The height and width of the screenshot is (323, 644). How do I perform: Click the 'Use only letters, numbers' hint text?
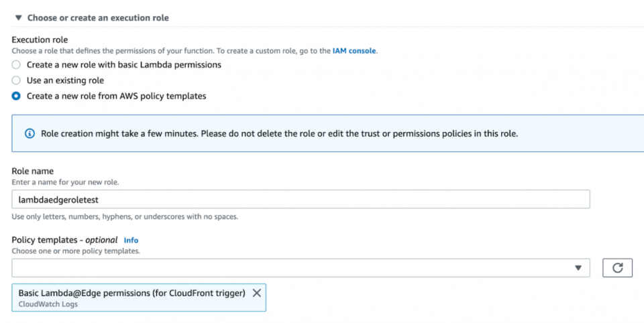coord(125,216)
